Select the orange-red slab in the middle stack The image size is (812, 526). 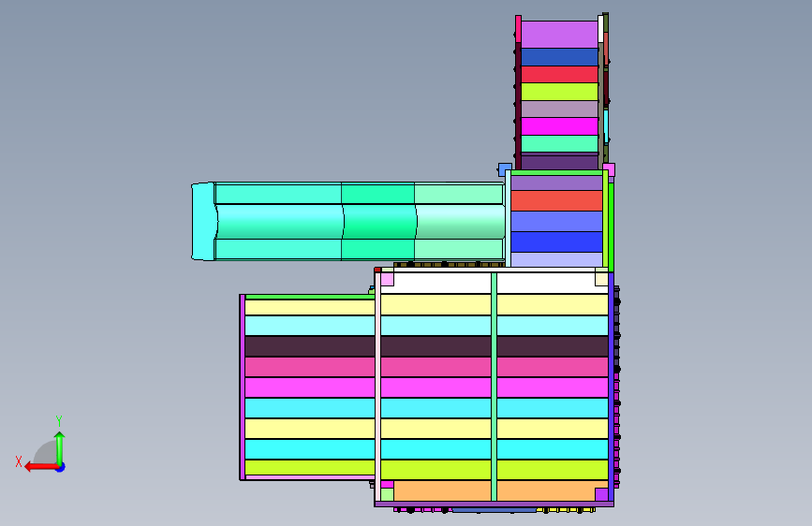point(556,201)
